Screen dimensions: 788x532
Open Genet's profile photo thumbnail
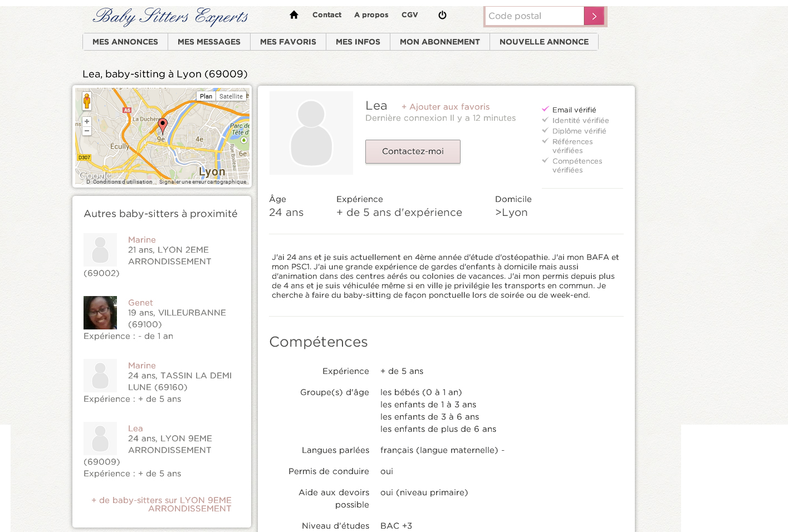100,313
